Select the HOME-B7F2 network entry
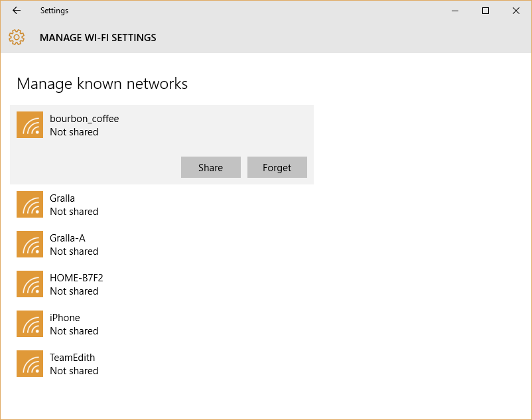 point(162,284)
